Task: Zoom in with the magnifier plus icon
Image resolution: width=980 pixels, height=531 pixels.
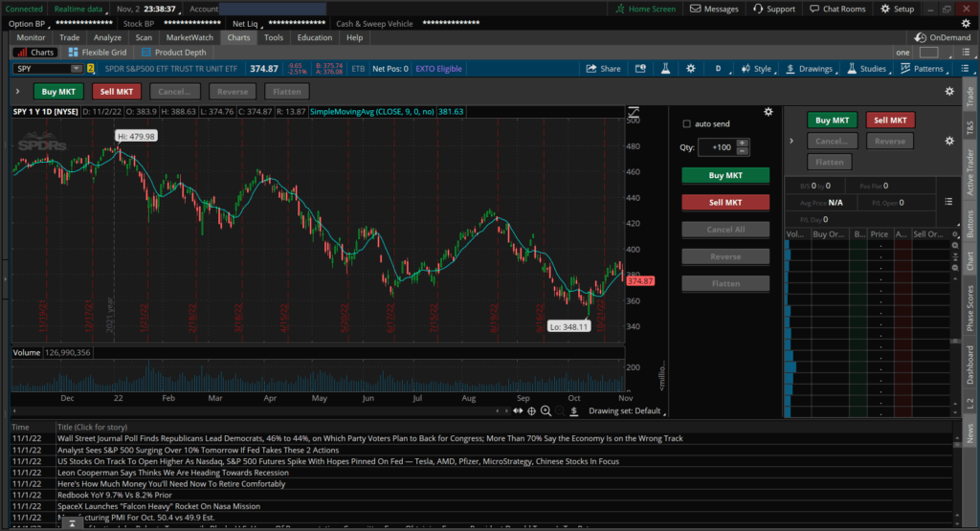Action: point(546,411)
